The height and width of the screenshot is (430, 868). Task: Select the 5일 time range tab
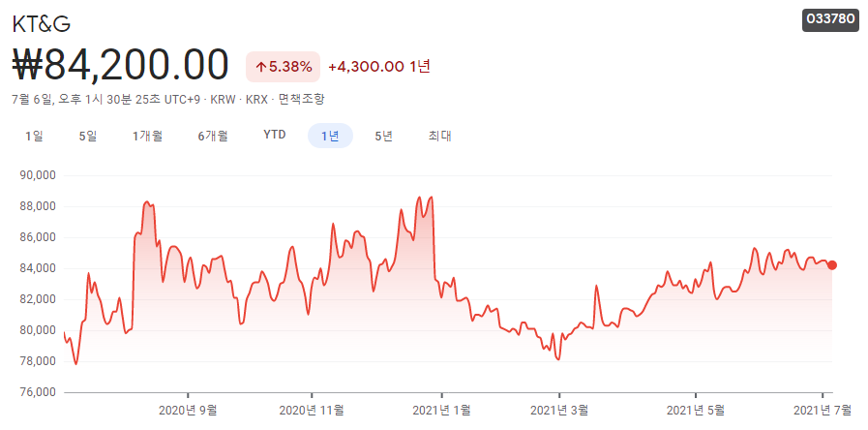point(88,136)
